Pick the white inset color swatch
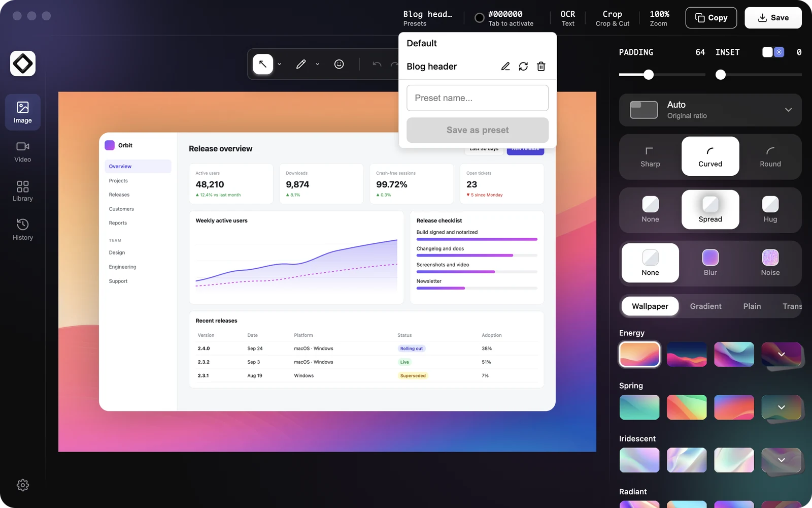 pyautogui.click(x=767, y=52)
